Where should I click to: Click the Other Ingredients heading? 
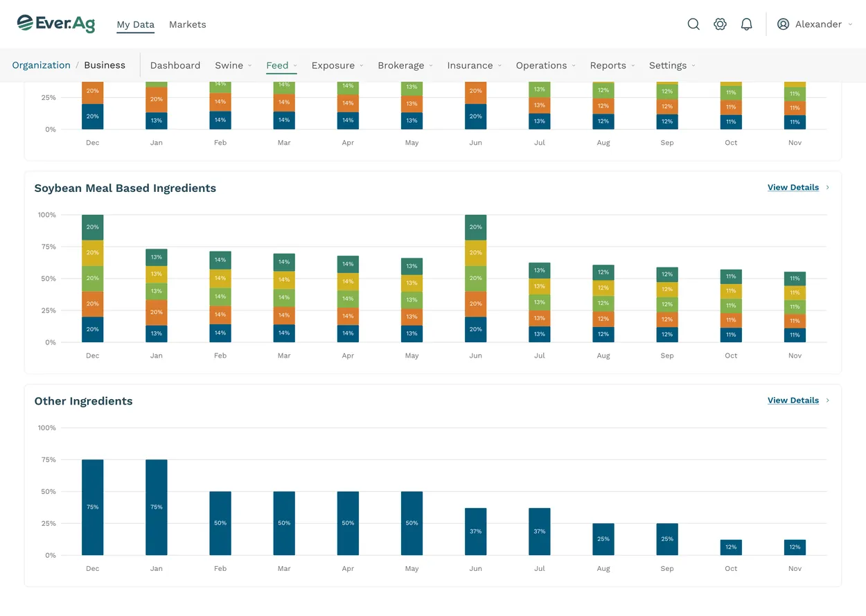tap(83, 401)
